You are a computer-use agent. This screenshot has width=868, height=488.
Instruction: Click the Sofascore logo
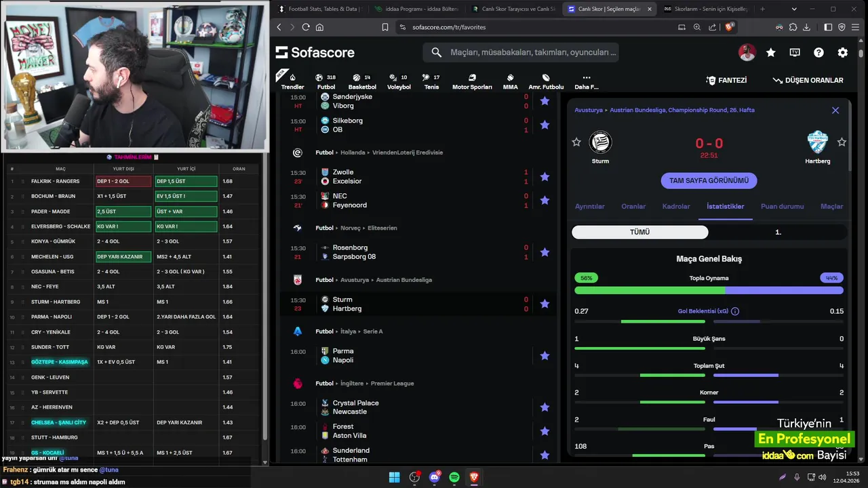(x=315, y=52)
